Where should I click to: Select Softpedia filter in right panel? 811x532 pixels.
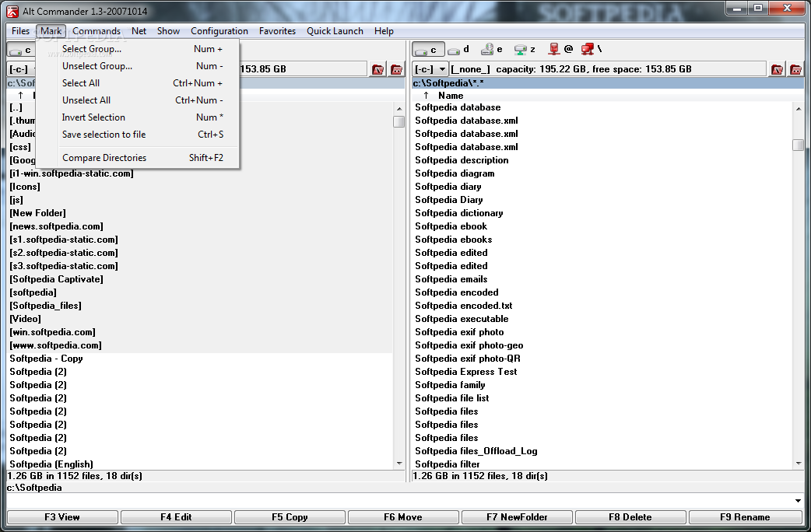[x=448, y=464]
